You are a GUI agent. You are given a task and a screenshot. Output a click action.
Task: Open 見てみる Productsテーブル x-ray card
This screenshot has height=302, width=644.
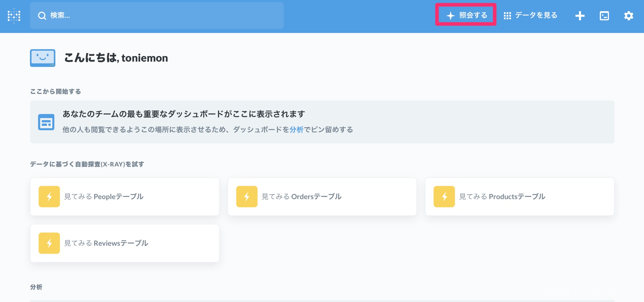pos(519,196)
